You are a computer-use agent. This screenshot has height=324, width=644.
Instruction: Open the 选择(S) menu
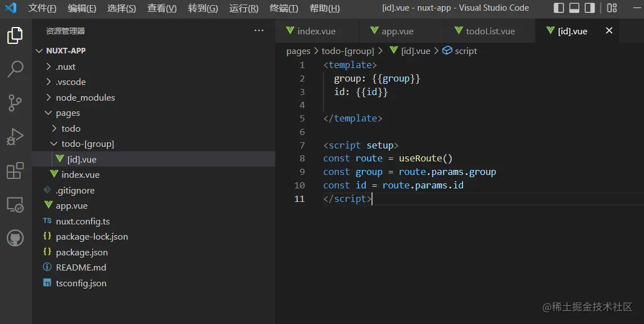[x=121, y=8]
